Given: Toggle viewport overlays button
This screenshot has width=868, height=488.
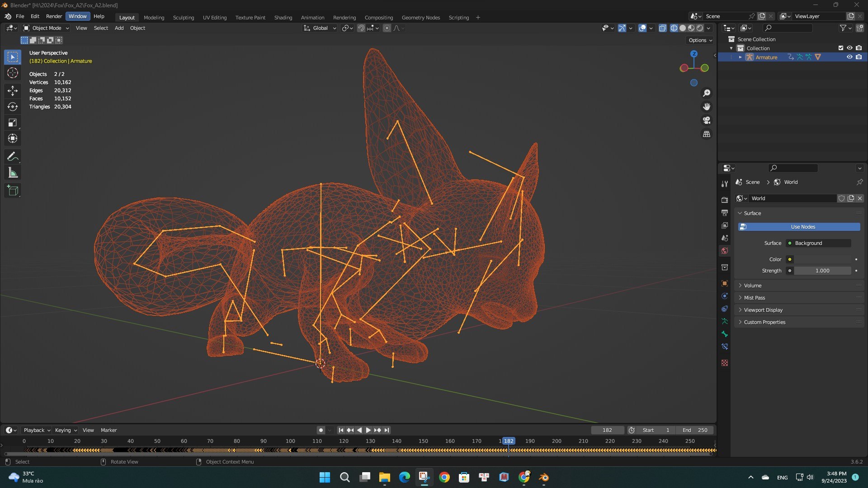Looking at the screenshot, I should [x=642, y=28].
